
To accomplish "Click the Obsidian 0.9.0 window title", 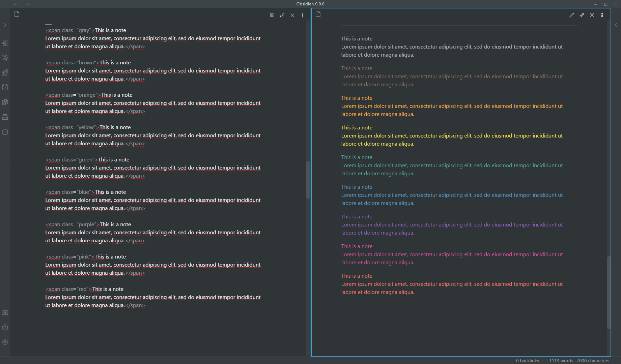I will pyautogui.click(x=310, y=4).
